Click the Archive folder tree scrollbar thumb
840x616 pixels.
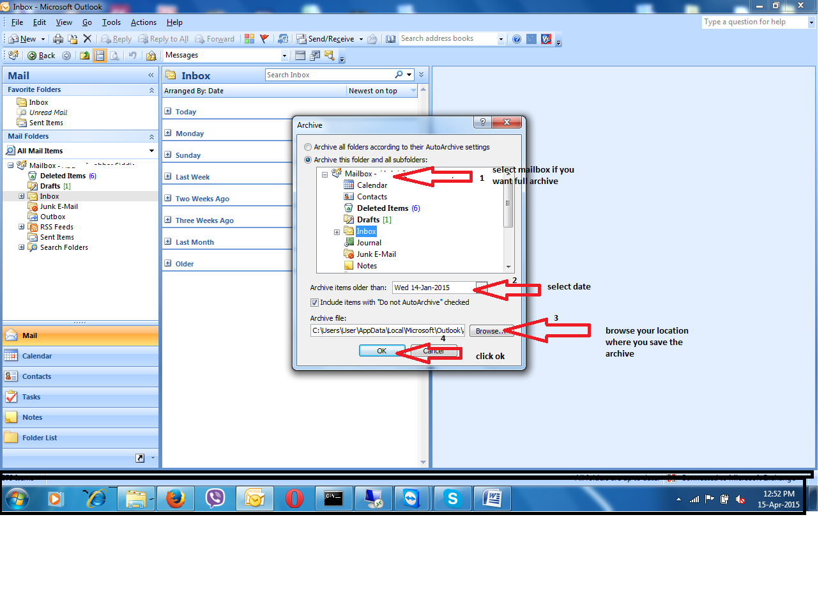pyautogui.click(x=508, y=204)
